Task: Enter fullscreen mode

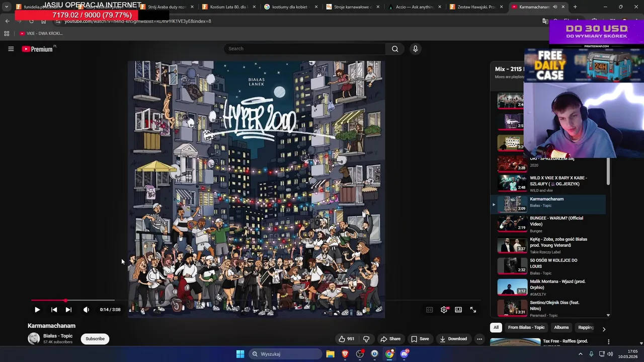Action: click(x=473, y=310)
